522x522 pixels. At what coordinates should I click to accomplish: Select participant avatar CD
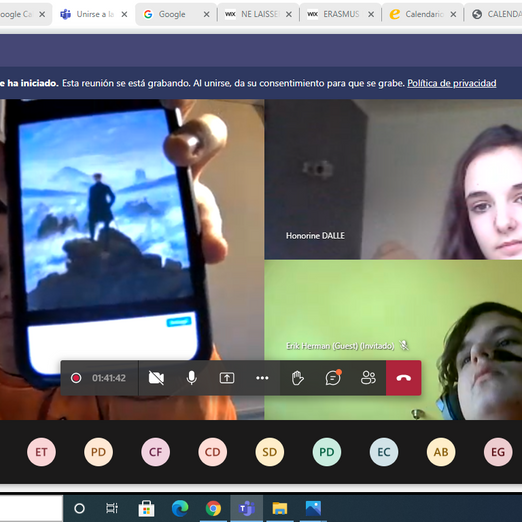coord(213,452)
